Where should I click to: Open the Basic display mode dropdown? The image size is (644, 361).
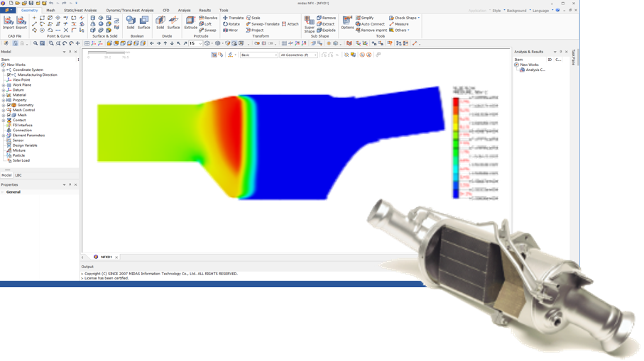click(259, 55)
